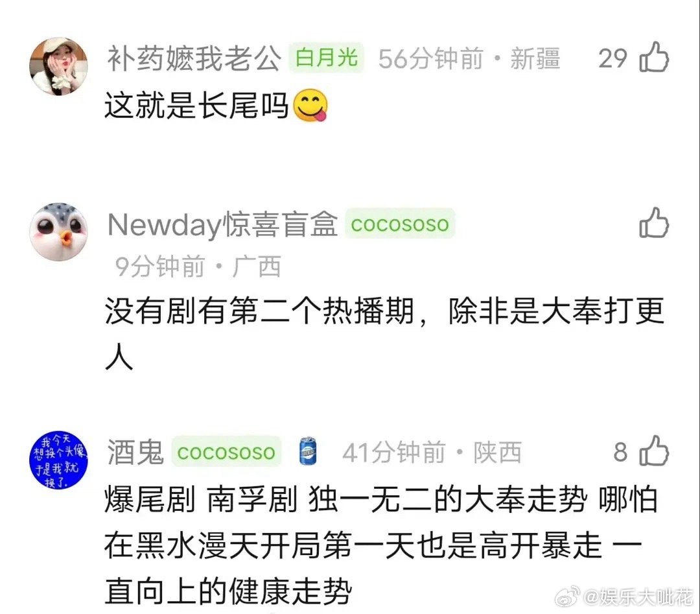700x614 pixels.
Task: Open username 补药嬷我老公 profile
Action: [x=194, y=58]
